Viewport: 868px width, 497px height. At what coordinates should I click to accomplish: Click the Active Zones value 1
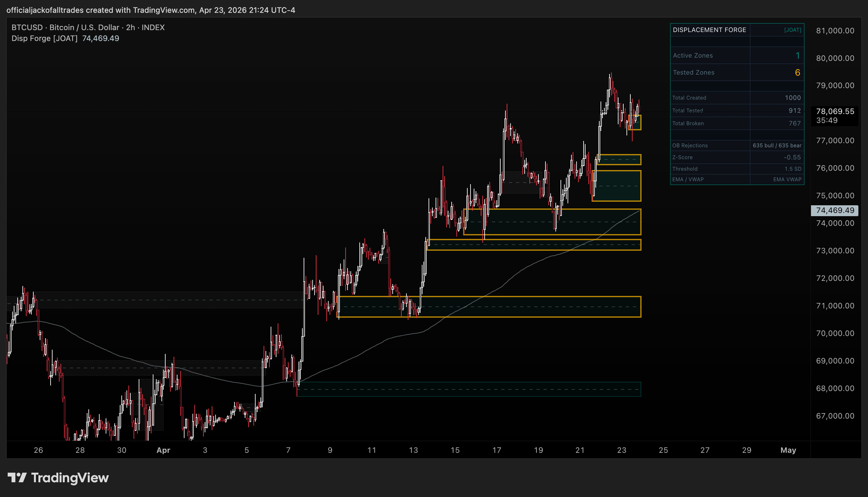(797, 55)
